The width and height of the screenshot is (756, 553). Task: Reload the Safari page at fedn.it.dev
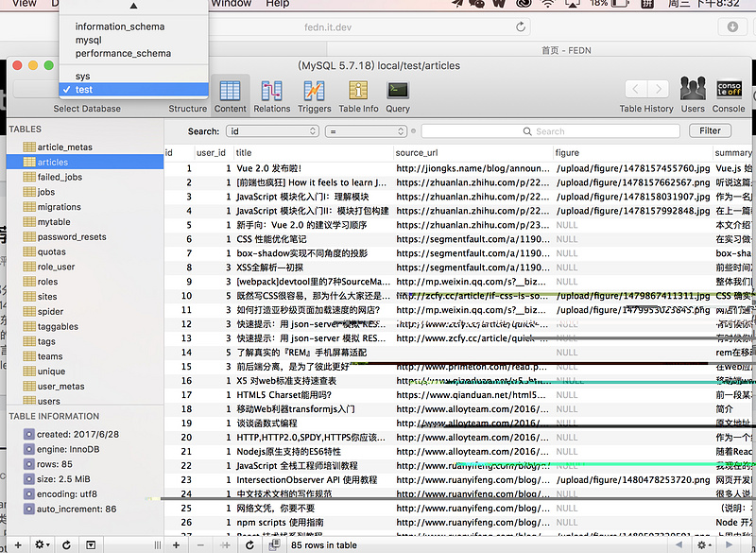(521, 27)
